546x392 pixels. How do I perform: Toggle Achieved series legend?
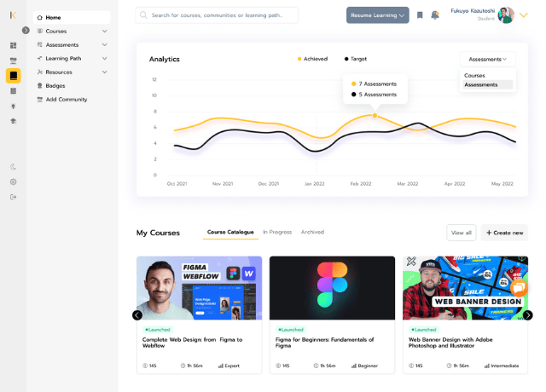[312, 59]
